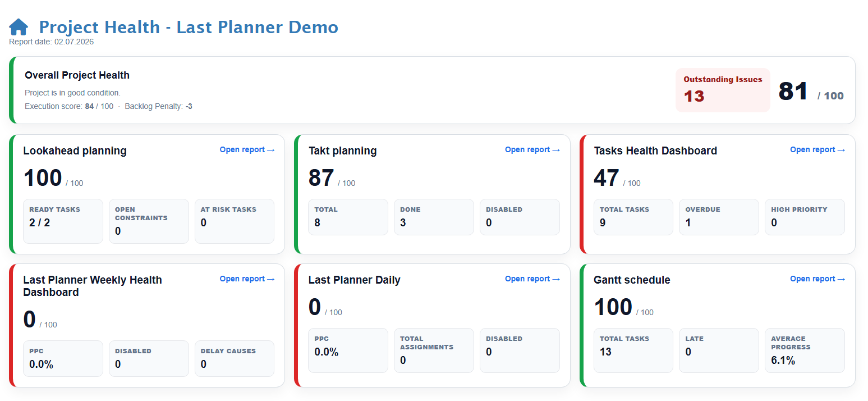Select the Delay Causes tile
The image size is (868, 401).
[x=235, y=358]
